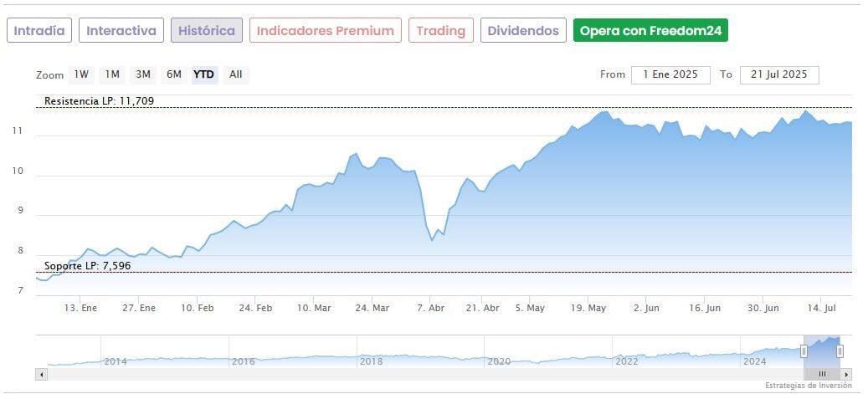The image size is (868, 399).
Task: View the Dividendos tab
Action: (x=523, y=31)
